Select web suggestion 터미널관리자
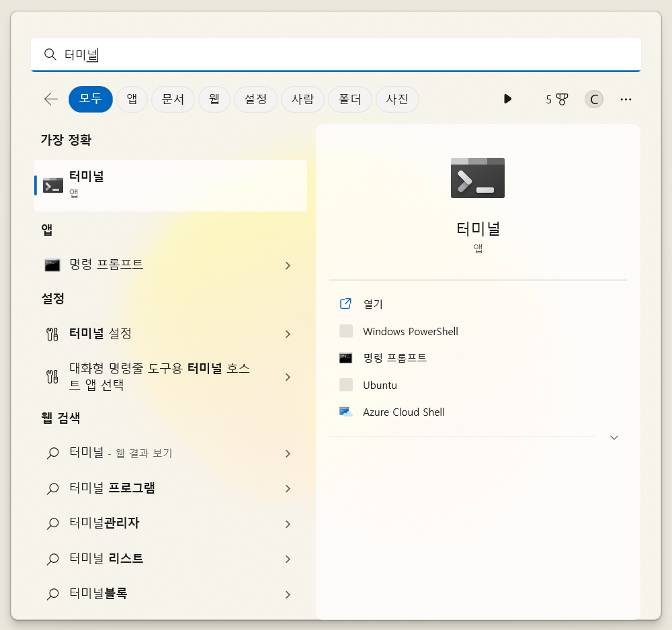The width and height of the screenshot is (672, 630). click(171, 524)
